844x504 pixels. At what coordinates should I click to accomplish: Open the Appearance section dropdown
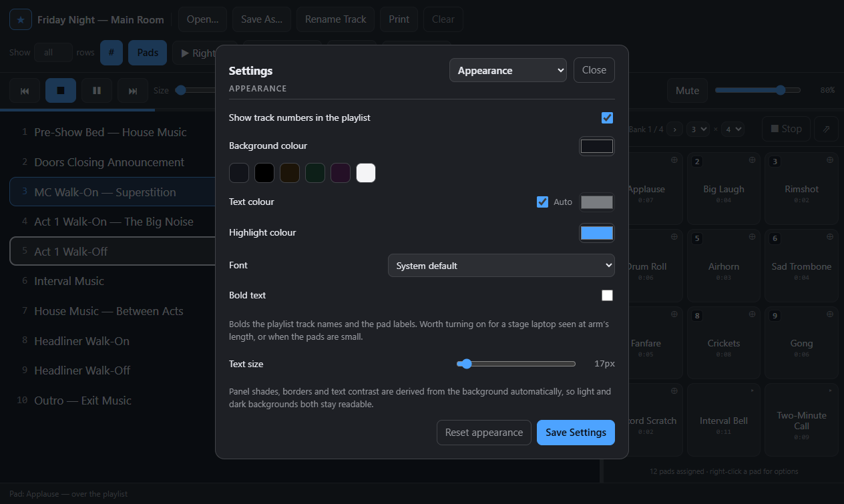pyautogui.click(x=508, y=70)
